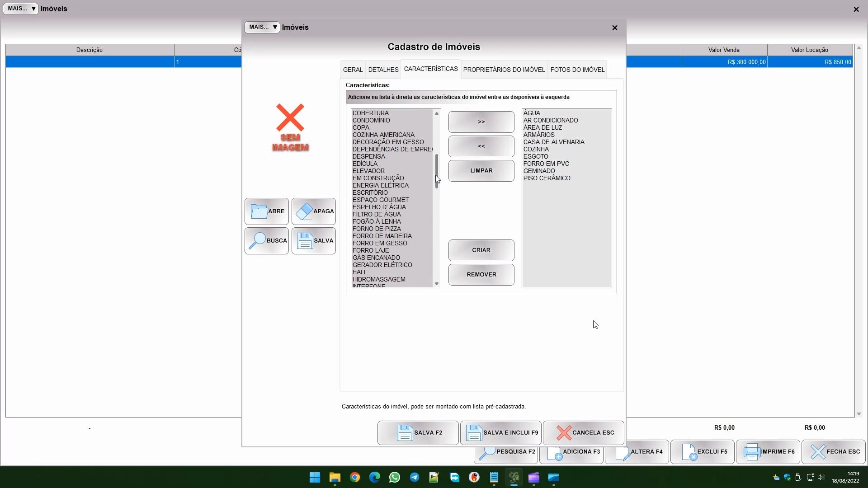Click CANCELA ESC red X button
868x488 pixels.
coord(583,433)
